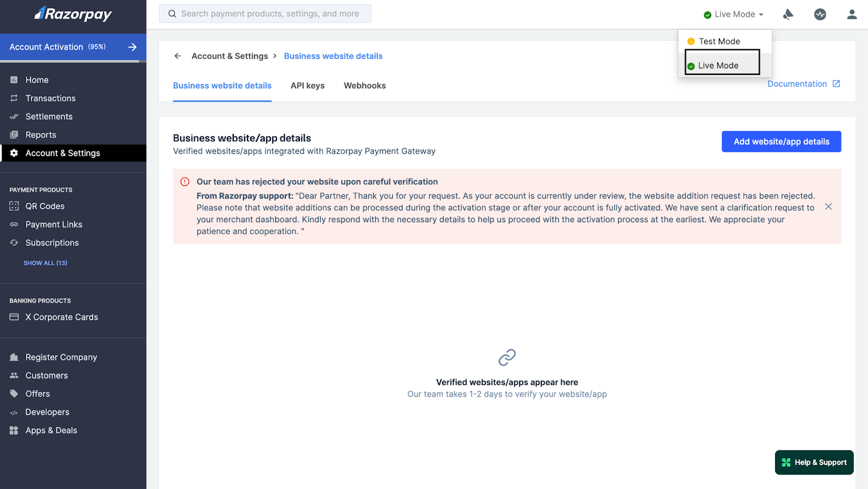Click the Customers people icon
This screenshot has height=489, width=868.
pyautogui.click(x=14, y=376)
